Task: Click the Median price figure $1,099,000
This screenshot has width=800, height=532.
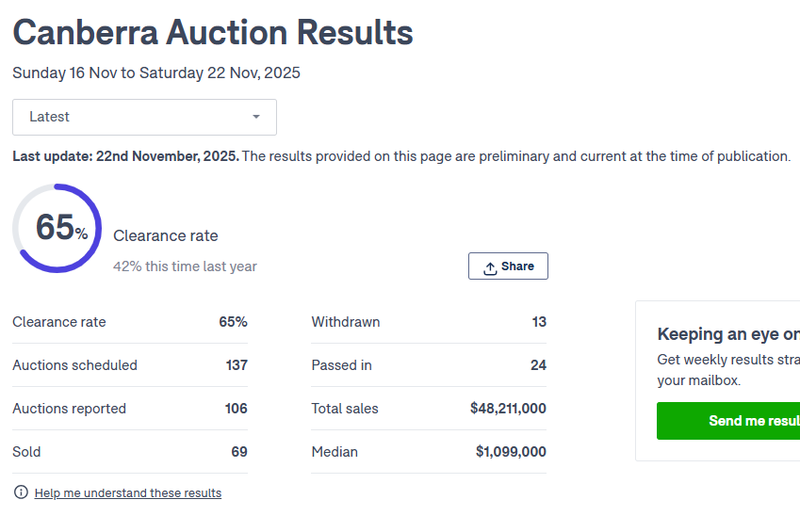Action: [511, 452]
